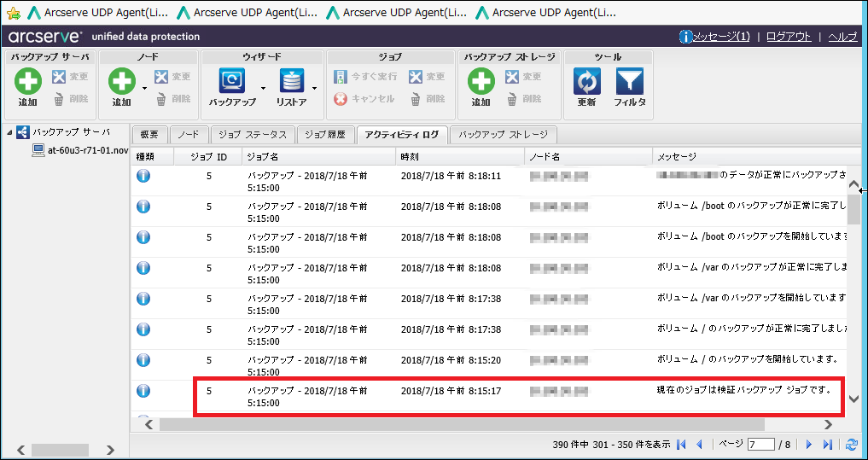Click Delete in the Node group
868x460 pixels.
172,99
